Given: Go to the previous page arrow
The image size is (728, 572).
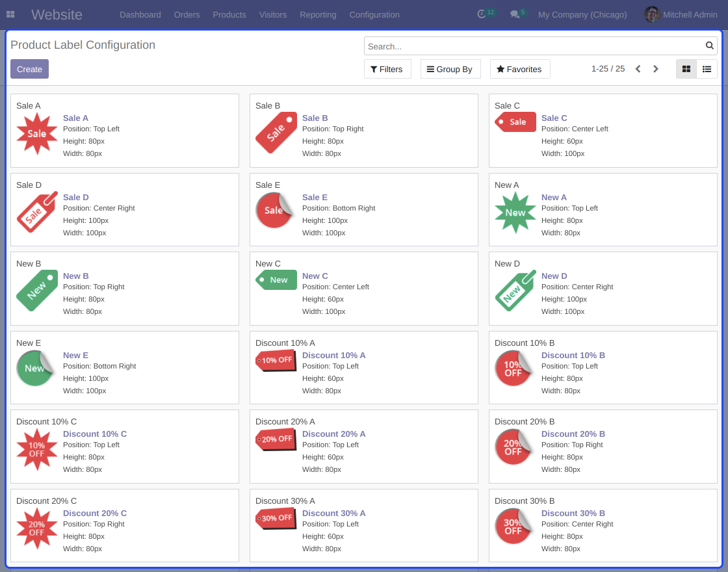Looking at the screenshot, I should click(638, 69).
